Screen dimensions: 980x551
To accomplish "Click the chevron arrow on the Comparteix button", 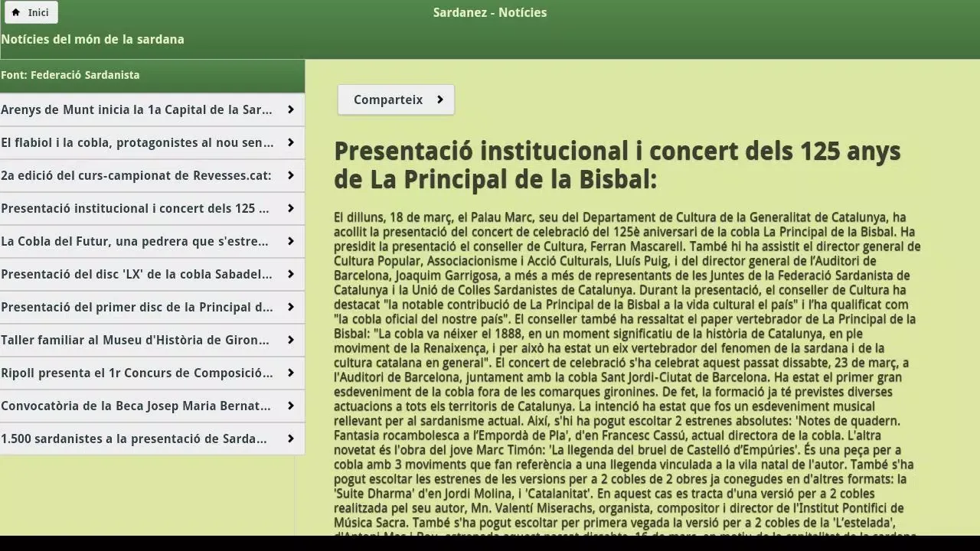I will click(x=439, y=99).
